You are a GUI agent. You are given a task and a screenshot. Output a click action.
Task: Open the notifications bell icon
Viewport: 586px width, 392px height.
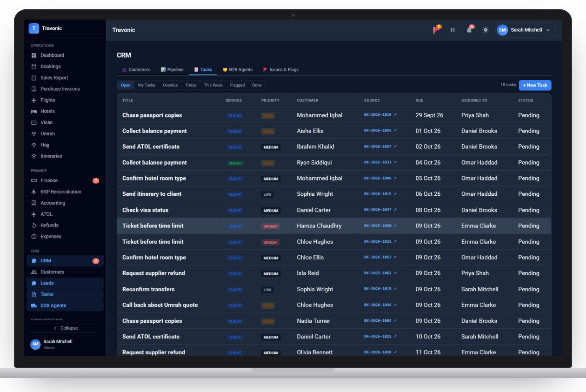click(x=469, y=30)
